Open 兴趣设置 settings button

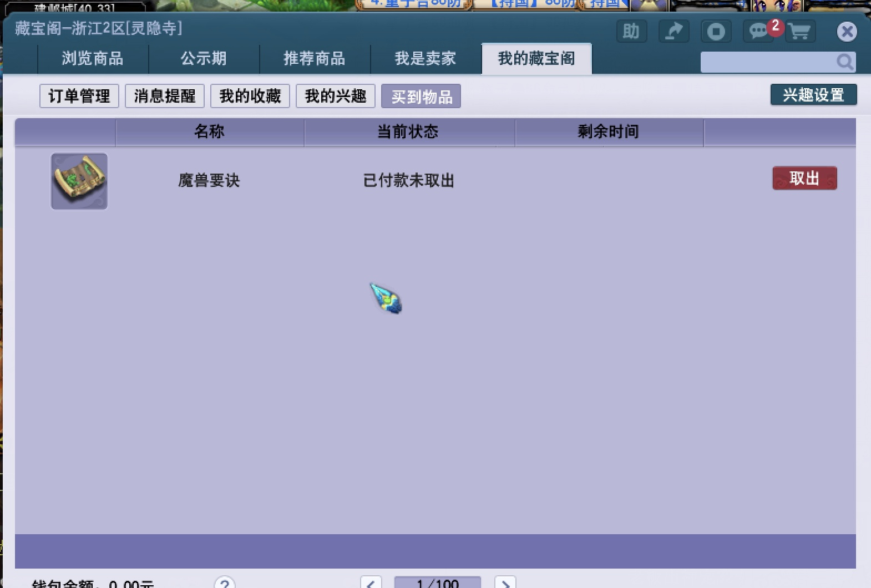(813, 95)
